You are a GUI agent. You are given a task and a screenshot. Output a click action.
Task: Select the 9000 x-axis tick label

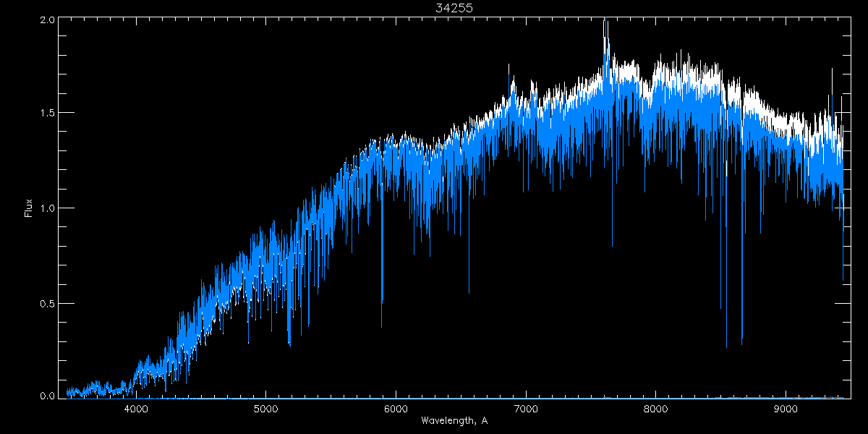tap(786, 409)
